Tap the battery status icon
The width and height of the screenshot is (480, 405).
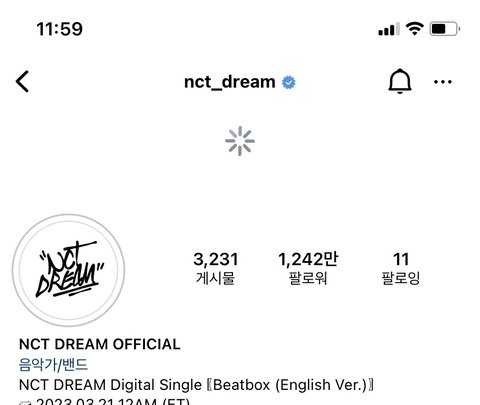[445, 29]
